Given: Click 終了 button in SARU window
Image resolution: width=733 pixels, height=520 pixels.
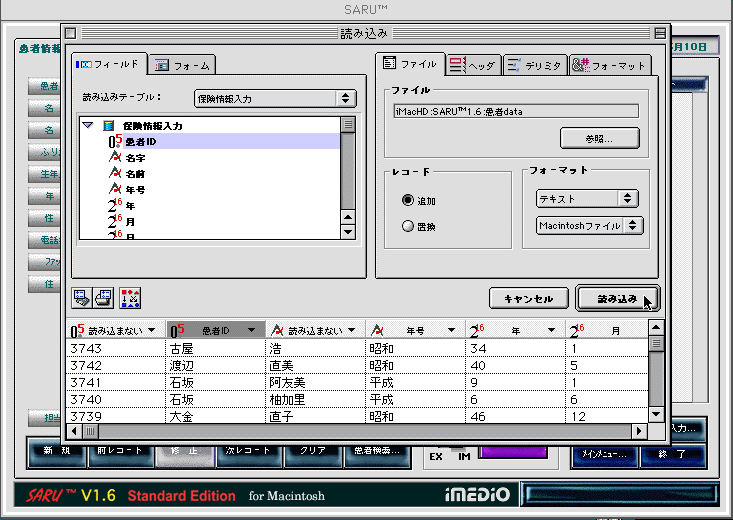Looking at the screenshot, I should pyautogui.click(x=672, y=454).
